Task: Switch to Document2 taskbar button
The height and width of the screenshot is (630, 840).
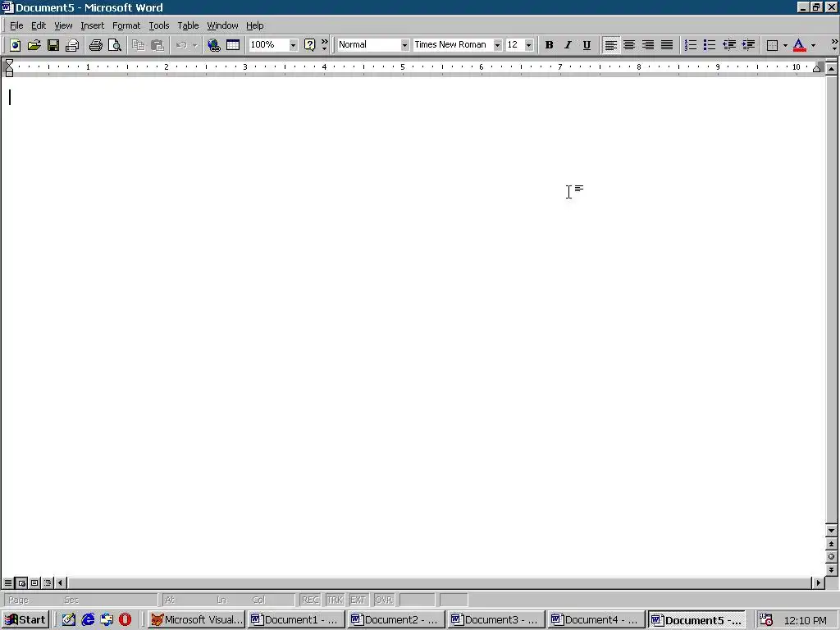Action: (395, 620)
